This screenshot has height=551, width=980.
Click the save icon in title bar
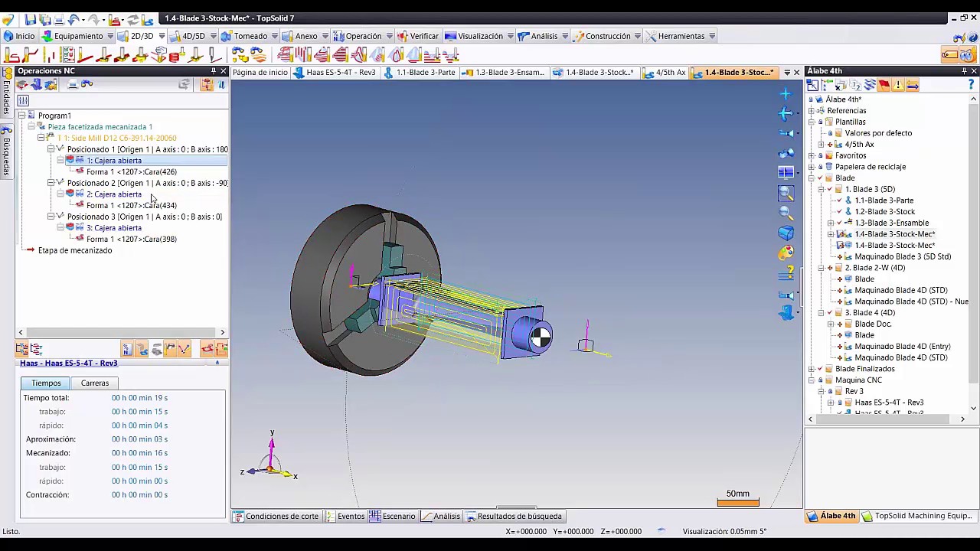coord(30,18)
